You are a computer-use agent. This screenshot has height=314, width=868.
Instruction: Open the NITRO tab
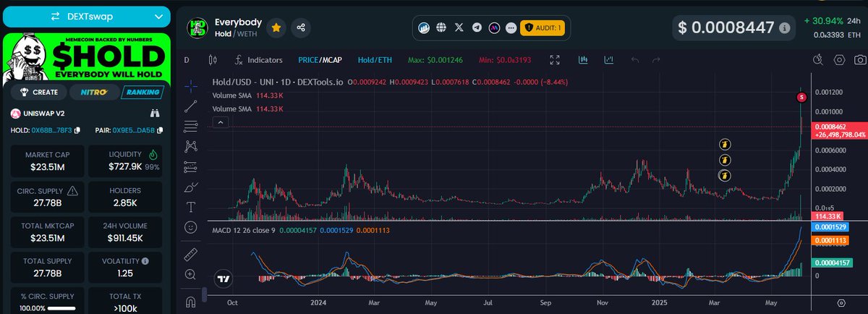coord(93,92)
